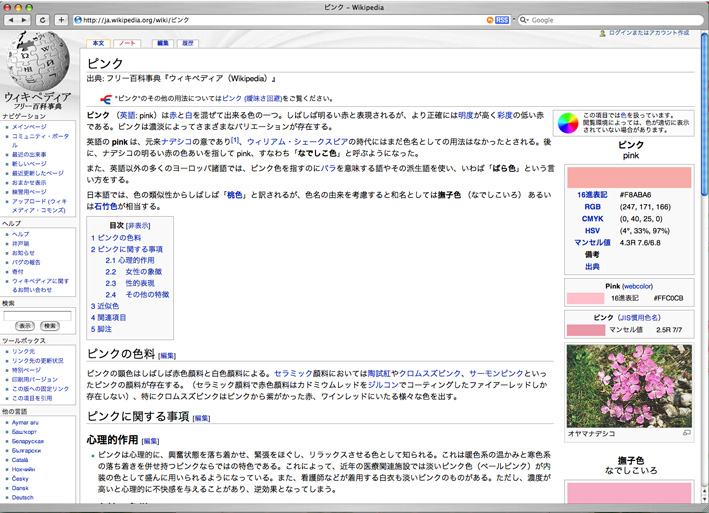Edit the ピンクの色料 section via 編集
The width and height of the screenshot is (709, 513).
pos(167,356)
